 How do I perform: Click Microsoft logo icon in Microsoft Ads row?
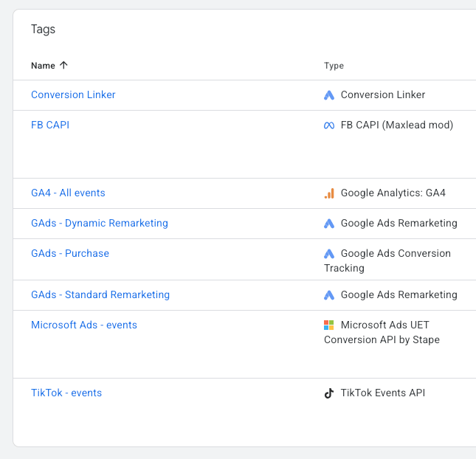pyautogui.click(x=328, y=325)
